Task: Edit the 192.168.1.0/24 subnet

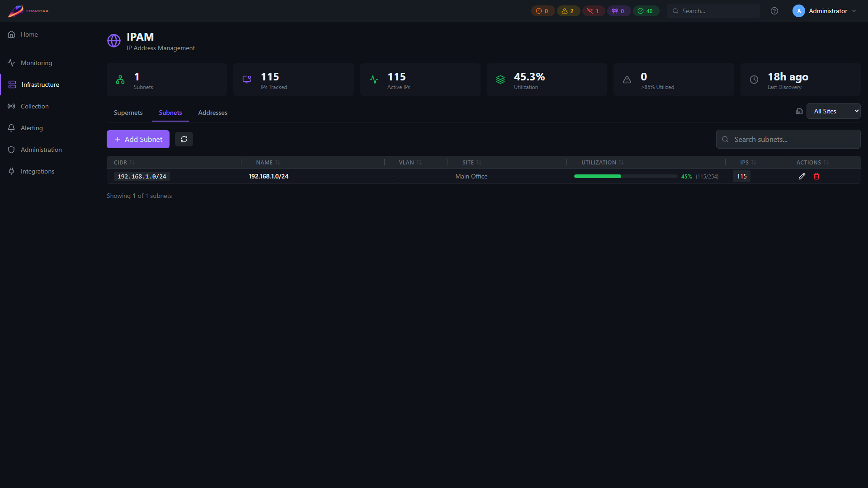Action: (x=802, y=176)
